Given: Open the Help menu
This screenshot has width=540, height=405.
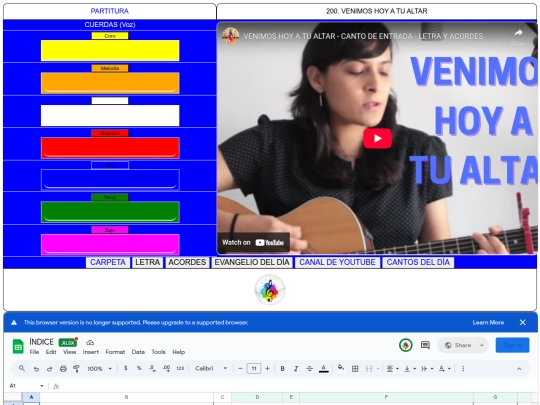Looking at the screenshot, I should pos(179,352).
